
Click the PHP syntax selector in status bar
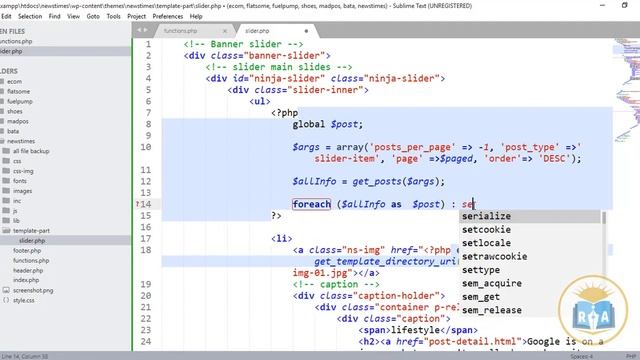click(x=631, y=356)
